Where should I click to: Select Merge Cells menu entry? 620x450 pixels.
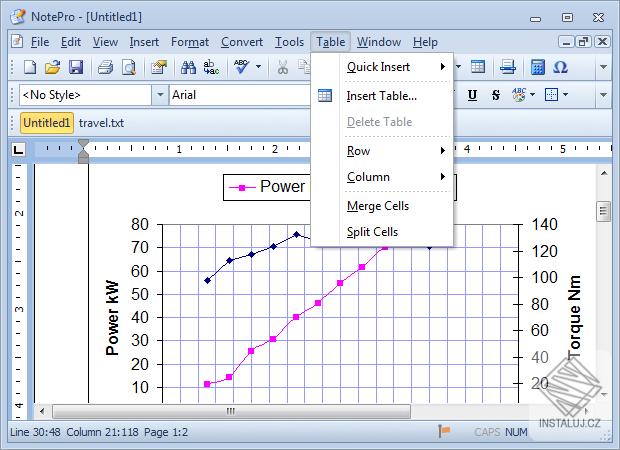382,206
